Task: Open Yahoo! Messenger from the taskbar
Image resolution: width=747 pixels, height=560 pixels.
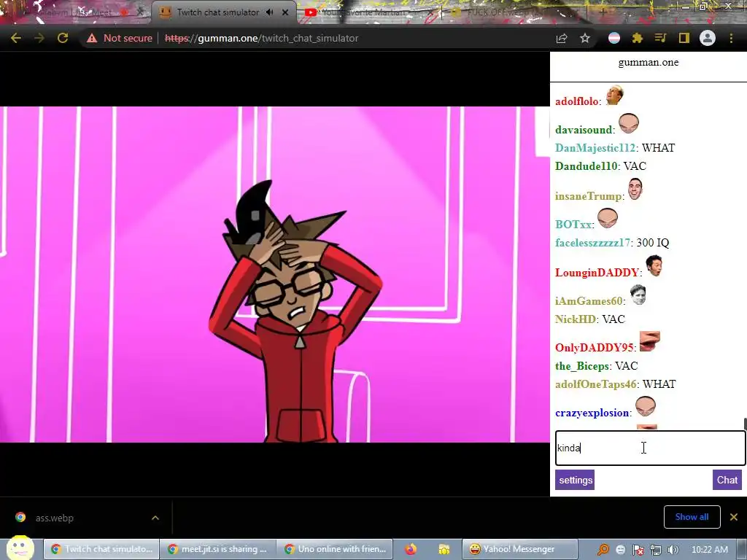Action: coord(519,549)
